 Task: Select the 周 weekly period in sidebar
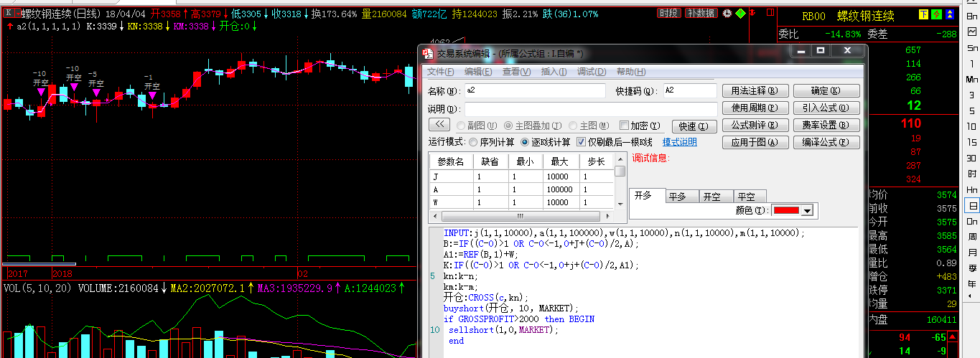click(972, 237)
